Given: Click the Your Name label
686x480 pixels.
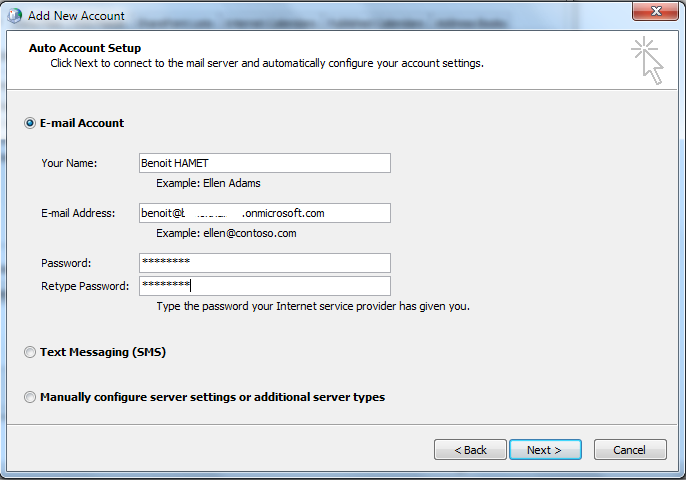Looking at the screenshot, I should point(69,163).
